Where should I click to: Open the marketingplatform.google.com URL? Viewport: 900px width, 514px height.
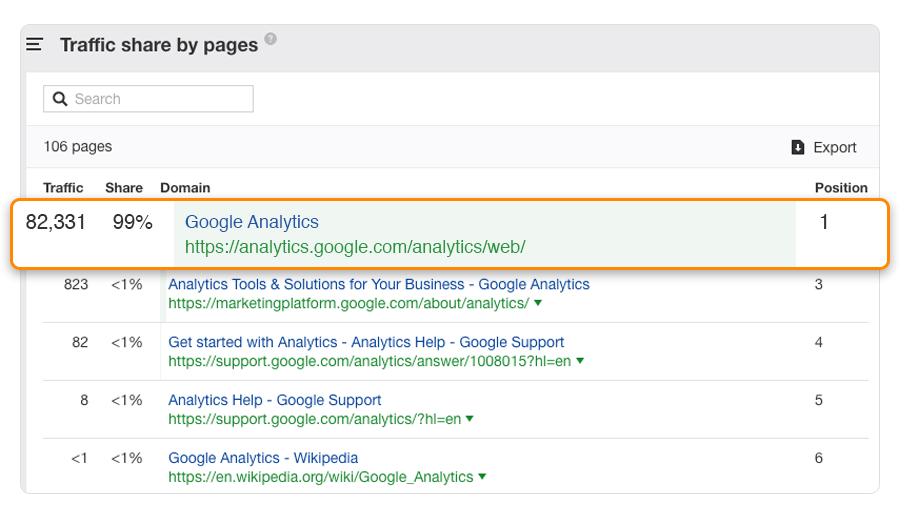pyautogui.click(x=348, y=303)
